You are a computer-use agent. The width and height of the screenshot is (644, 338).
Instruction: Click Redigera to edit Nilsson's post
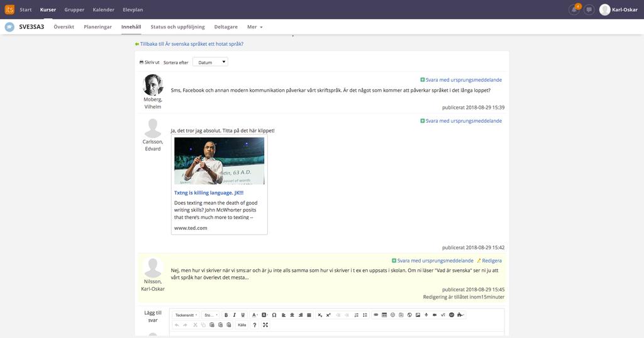[489, 261]
